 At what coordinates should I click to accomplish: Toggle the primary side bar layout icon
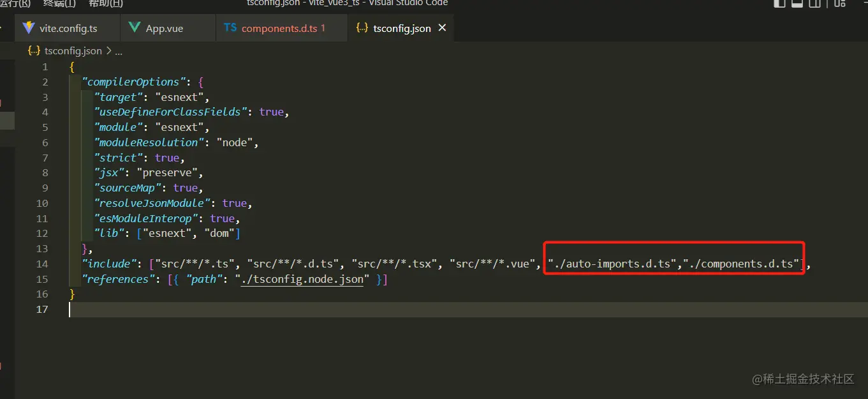779,3
